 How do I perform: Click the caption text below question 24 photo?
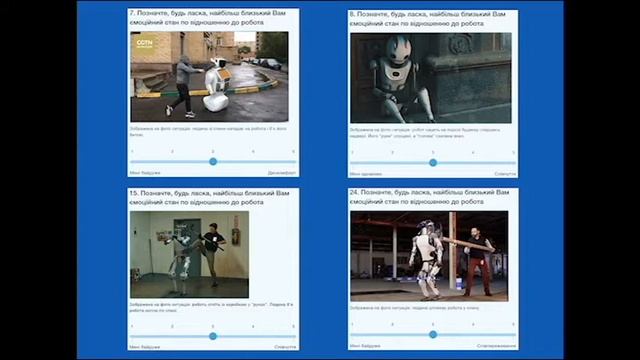(x=414, y=308)
